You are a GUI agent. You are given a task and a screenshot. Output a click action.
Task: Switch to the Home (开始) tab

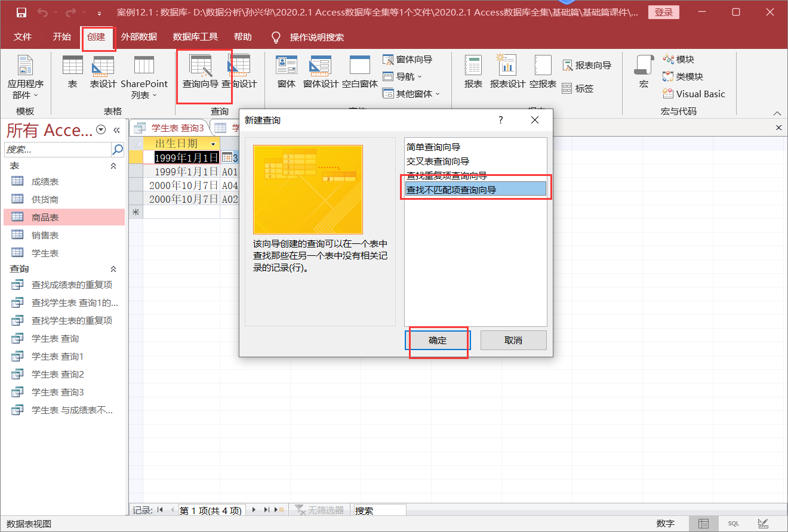(61, 37)
